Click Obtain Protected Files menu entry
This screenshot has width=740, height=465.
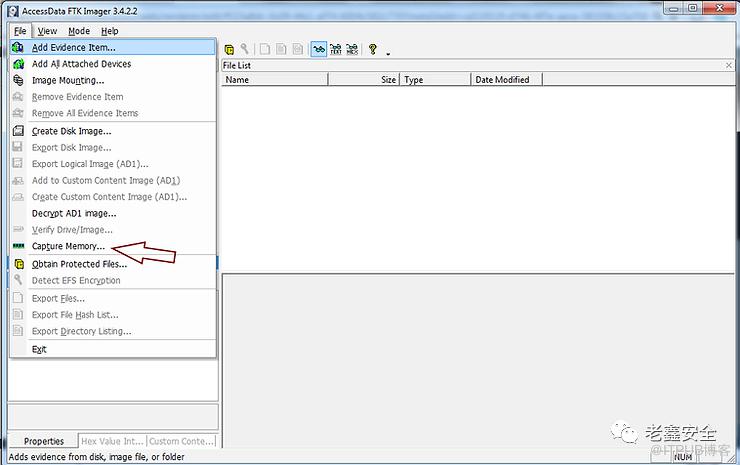(x=79, y=264)
